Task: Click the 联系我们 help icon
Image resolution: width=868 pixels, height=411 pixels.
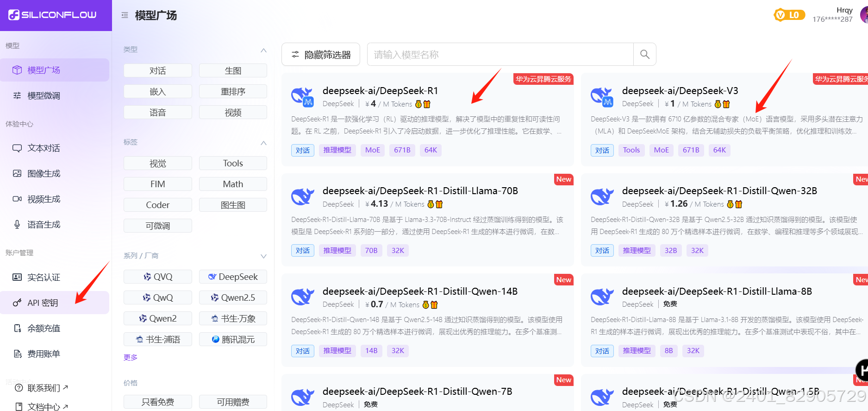Action: [x=19, y=387]
